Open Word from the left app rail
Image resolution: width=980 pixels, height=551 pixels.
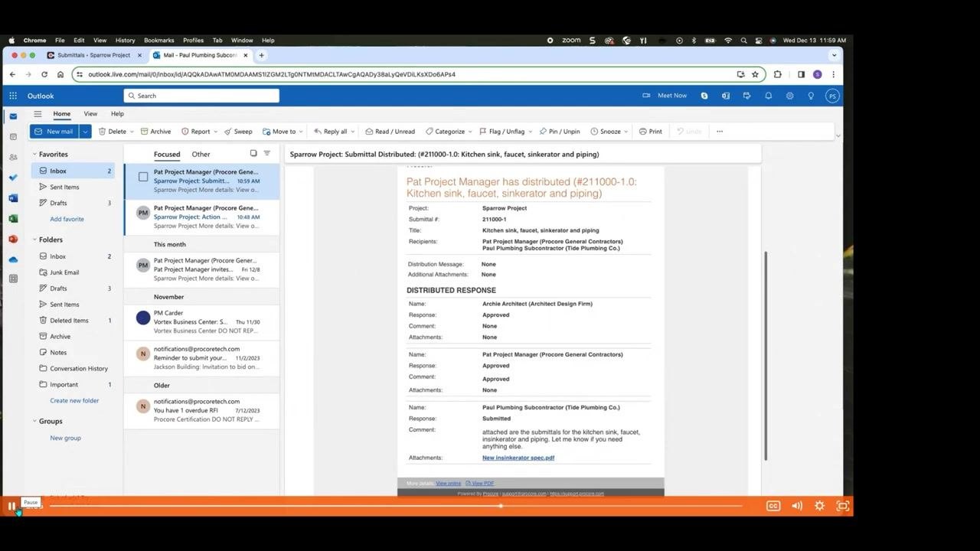point(13,198)
